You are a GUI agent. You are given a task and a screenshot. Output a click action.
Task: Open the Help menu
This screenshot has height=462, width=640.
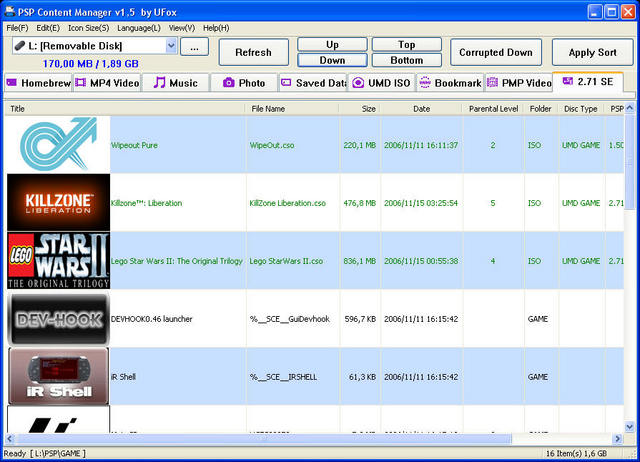[x=216, y=28]
